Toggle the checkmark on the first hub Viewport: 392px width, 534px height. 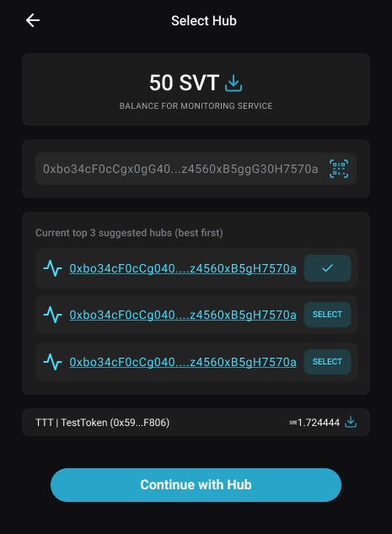click(327, 268)
